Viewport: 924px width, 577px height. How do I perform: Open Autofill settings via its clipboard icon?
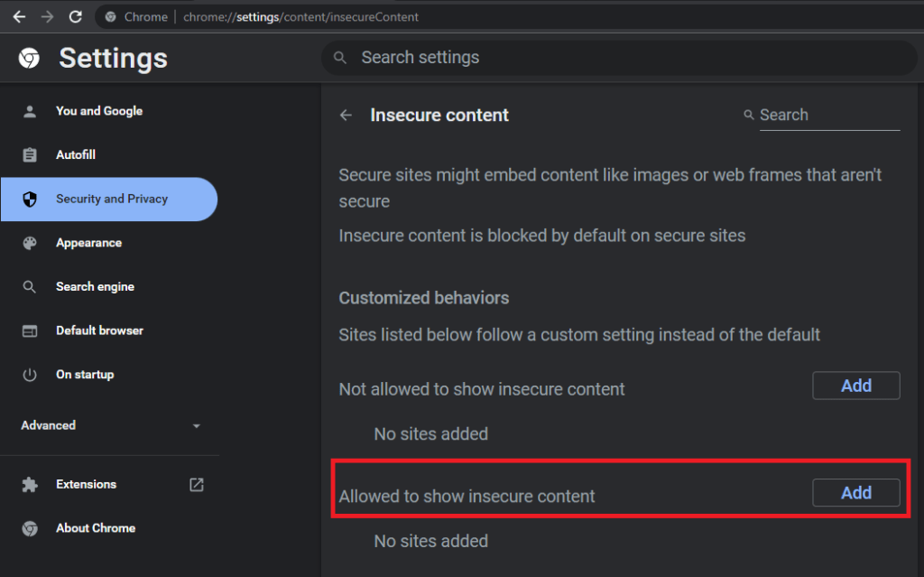pyautogui.click(x=30, y=154)
